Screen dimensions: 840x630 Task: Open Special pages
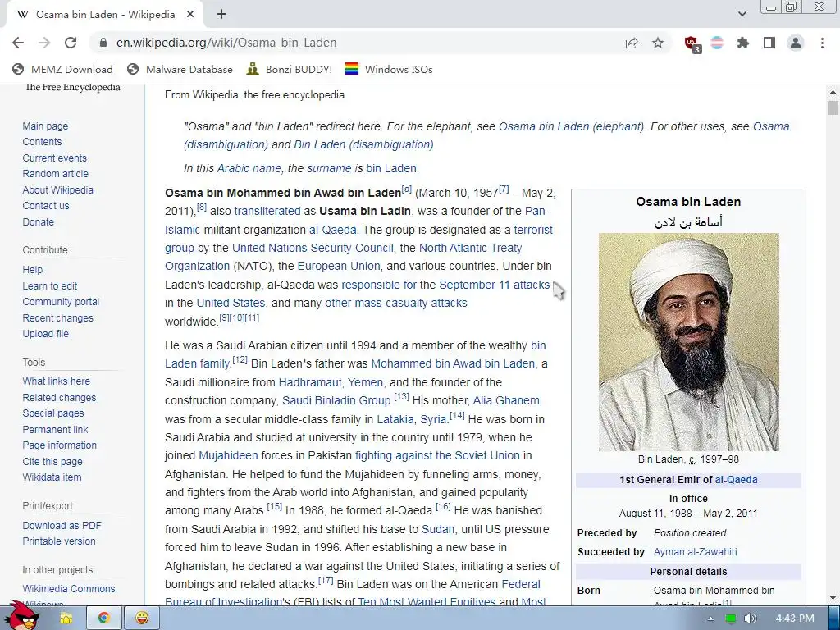click(x=53, y=413)
